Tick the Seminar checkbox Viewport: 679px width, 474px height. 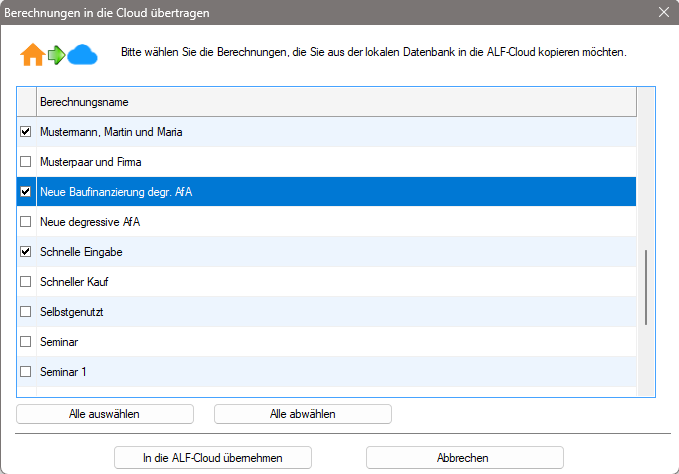pyautogui.click(x=26, y=342)
